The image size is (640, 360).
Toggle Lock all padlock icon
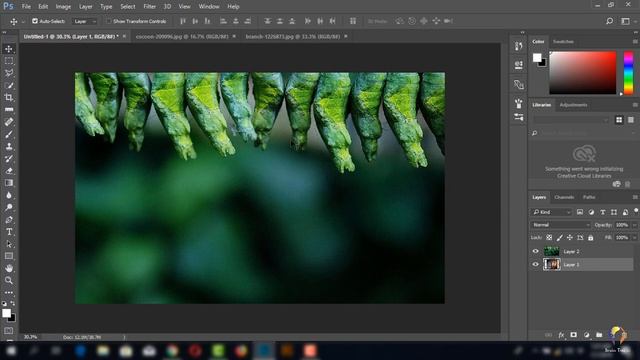[590, 238]
